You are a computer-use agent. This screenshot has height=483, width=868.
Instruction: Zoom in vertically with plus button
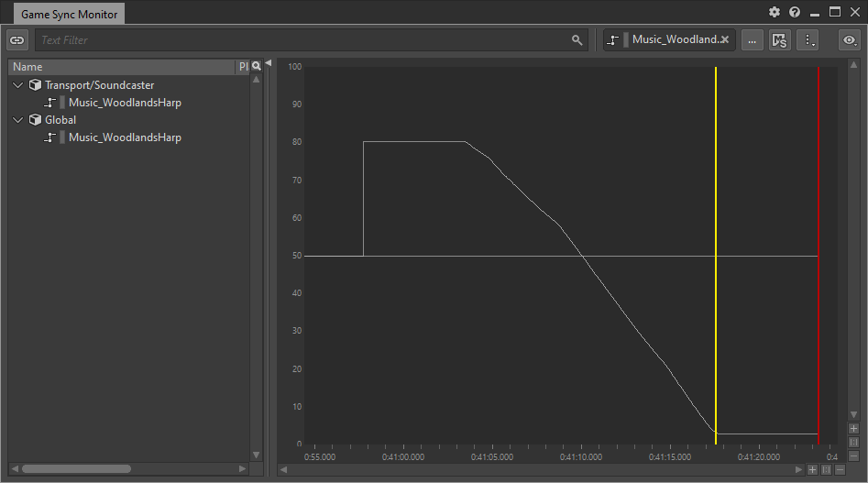click(x=853, y=429)
